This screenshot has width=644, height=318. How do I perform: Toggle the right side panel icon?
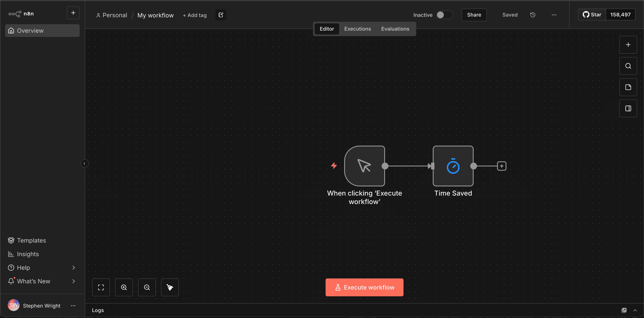point(628,108)
